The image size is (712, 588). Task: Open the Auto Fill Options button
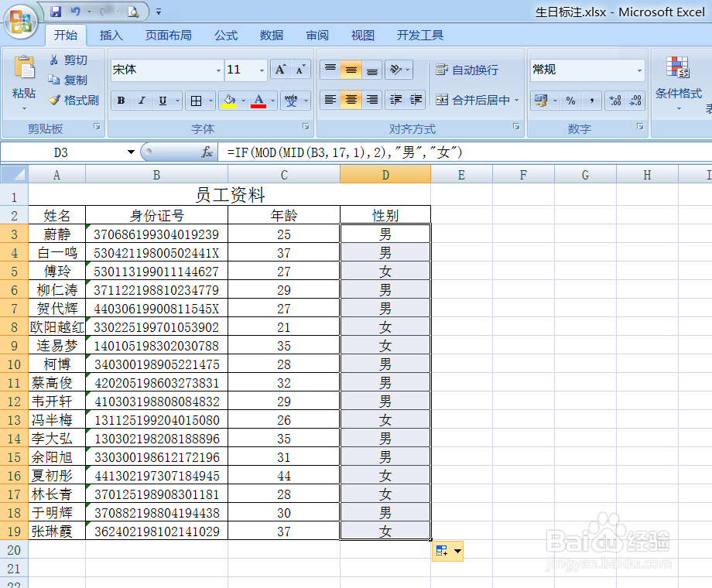448,551
